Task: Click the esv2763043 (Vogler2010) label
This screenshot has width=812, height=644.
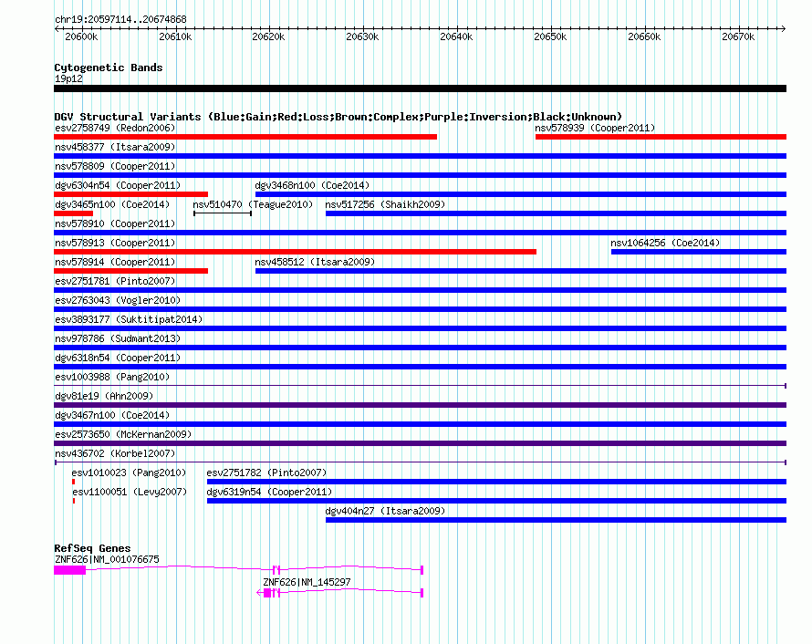Action: tap(118, 300)
